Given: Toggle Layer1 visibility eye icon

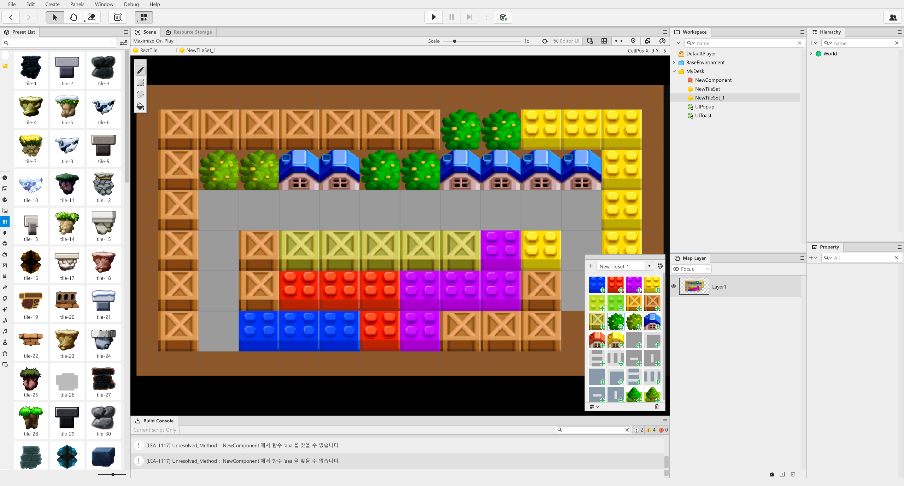Looking at the screenshot, I should pos(674,286).
